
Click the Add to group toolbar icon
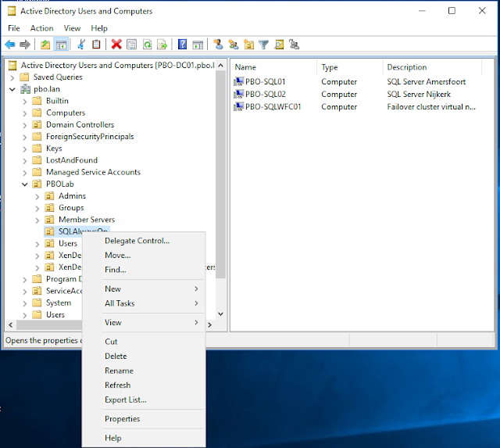(x=294, y=45)
